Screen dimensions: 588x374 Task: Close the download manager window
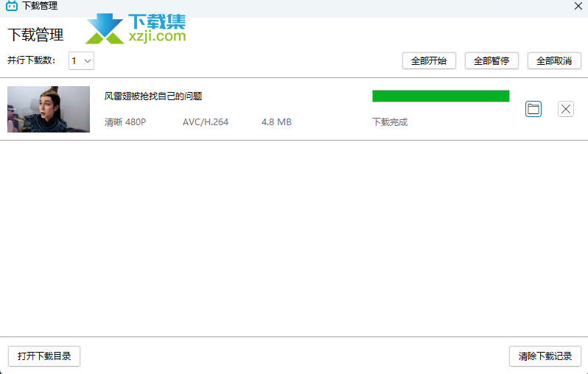click(x=578, y=6)
